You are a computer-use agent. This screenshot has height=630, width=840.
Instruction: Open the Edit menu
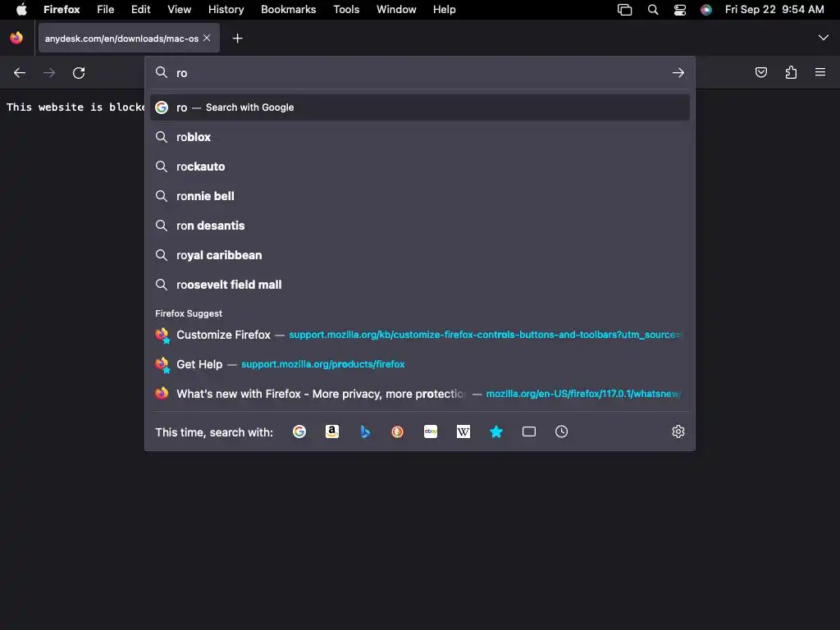(x=141, y=10)
